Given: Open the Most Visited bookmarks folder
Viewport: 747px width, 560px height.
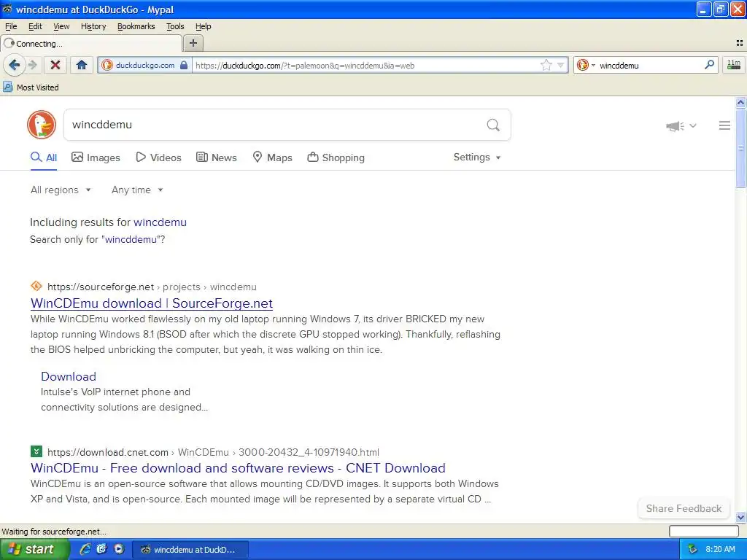Looking at the screenshot, I should [x=31, y=87].
